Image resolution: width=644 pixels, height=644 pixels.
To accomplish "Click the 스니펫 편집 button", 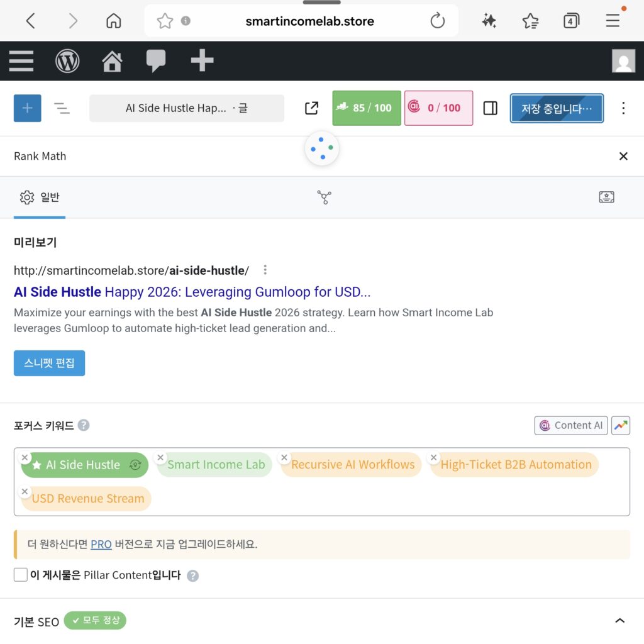I will pos(49,364).
